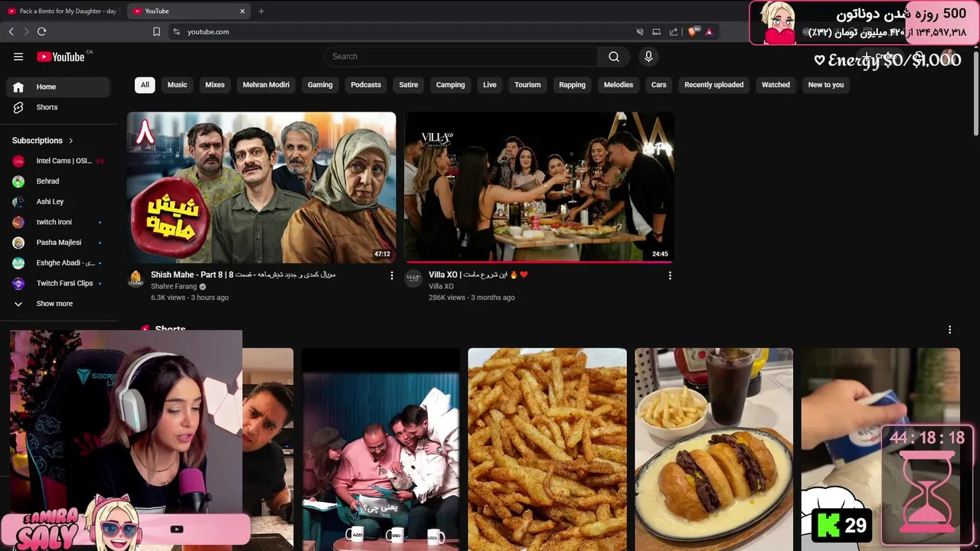Reload the page
This screenshot has width=980, height=551.
[x=41, y=31]
